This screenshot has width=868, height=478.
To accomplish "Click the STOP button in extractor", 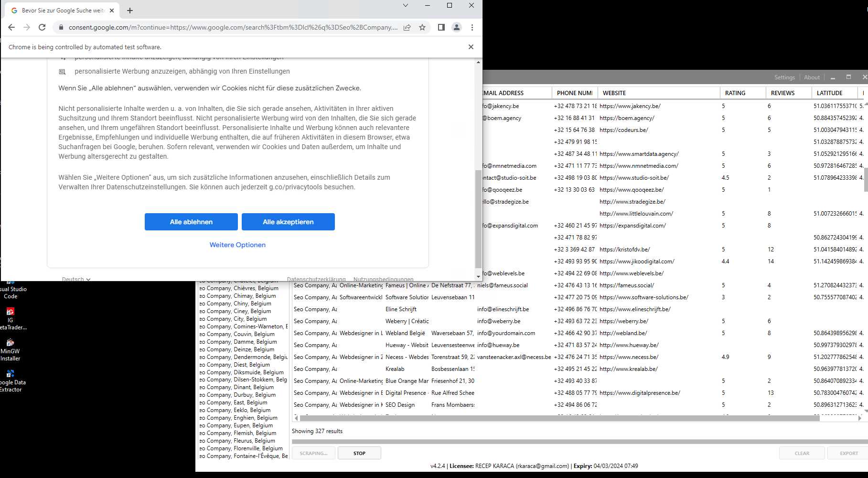I will [x=359, y=453].
